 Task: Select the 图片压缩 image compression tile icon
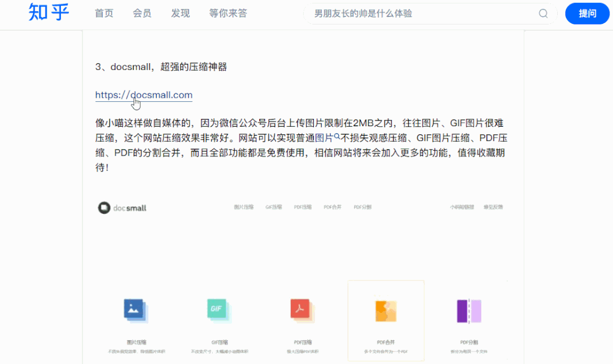[133, 310]
